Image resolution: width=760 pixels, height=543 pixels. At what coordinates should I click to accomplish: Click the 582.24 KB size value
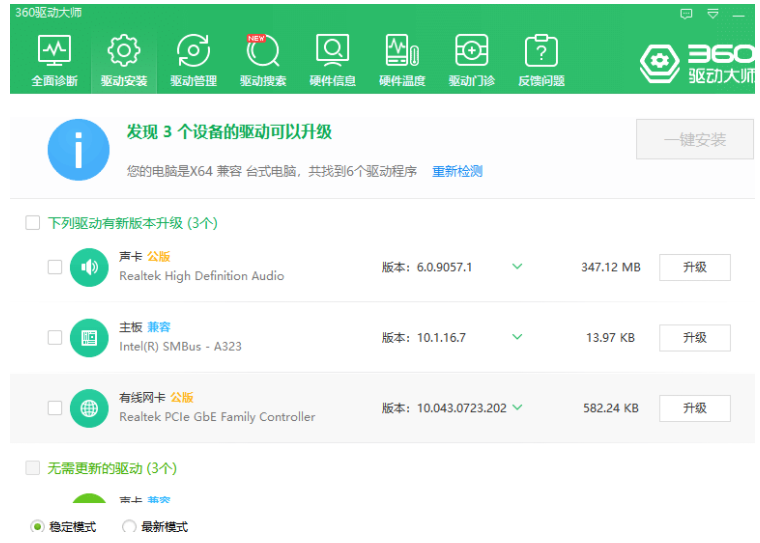coord(611,408)
